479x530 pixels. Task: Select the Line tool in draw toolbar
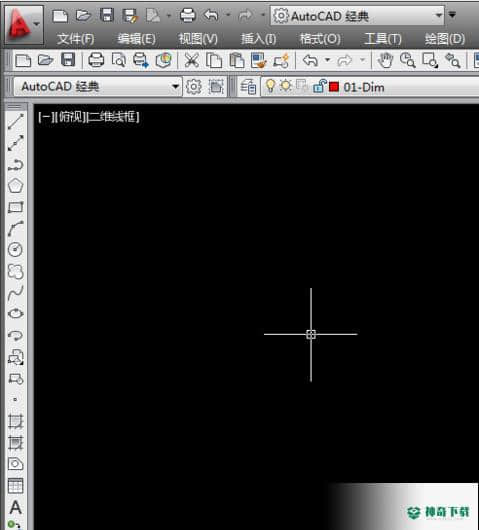click(x=16, y=122)
